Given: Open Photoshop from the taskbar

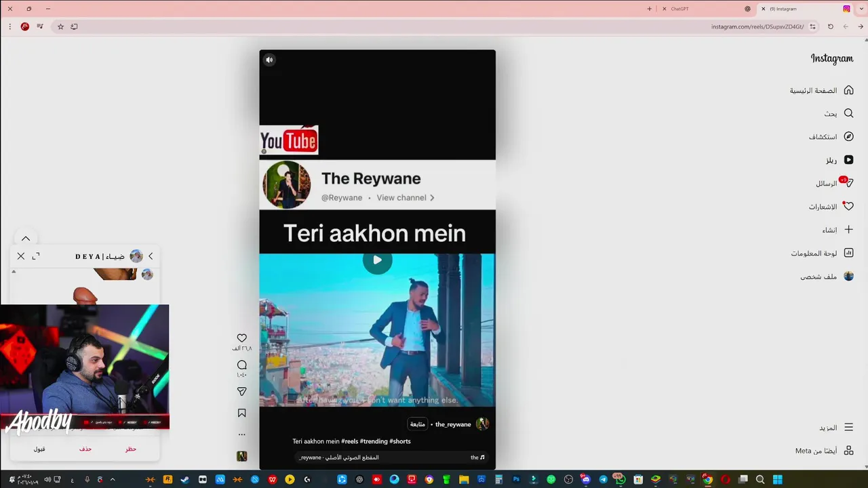Looking at the screenshot, I should 516,479.
